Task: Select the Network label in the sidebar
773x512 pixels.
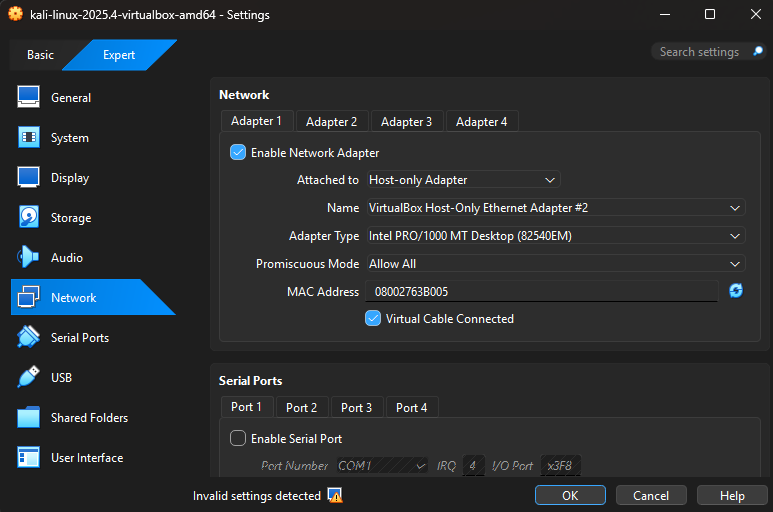Action: tap(73, 298)
